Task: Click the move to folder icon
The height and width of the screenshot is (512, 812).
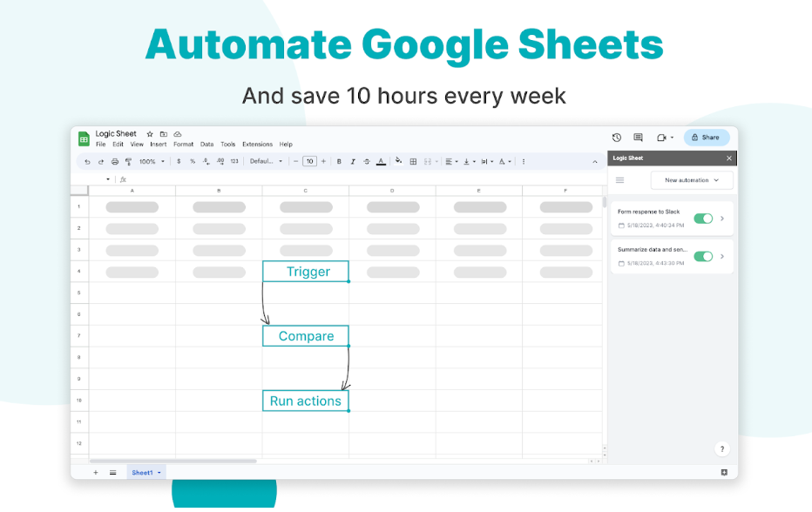Action: point(164,134)
